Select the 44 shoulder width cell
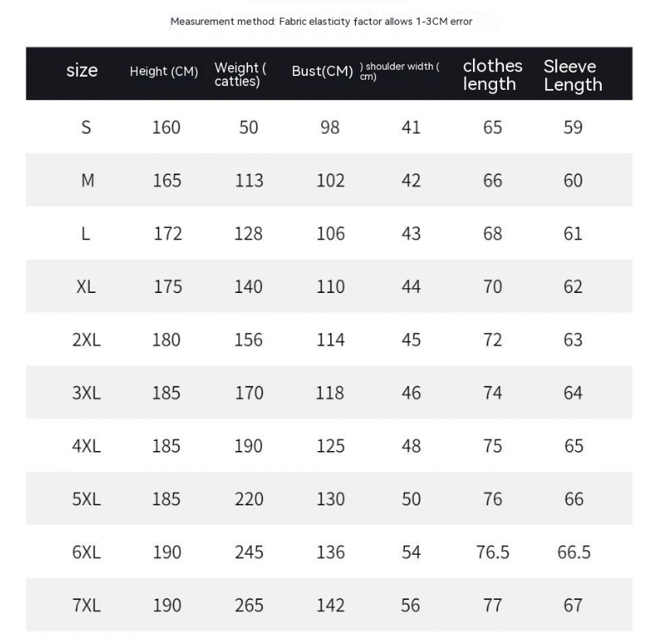Image resolution: width=656 pixels, height=644 pixels. (411, 287)
